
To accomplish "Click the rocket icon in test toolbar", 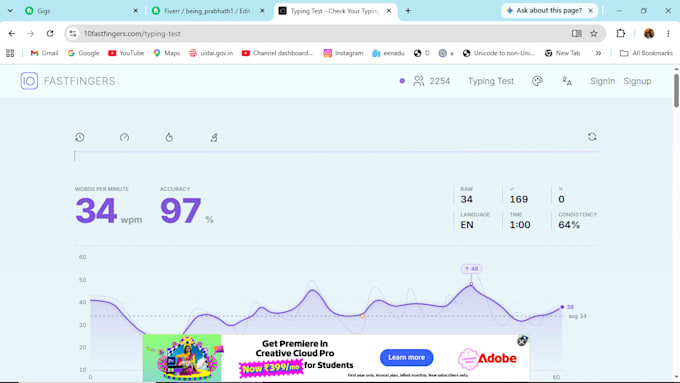I will [214, 137].
